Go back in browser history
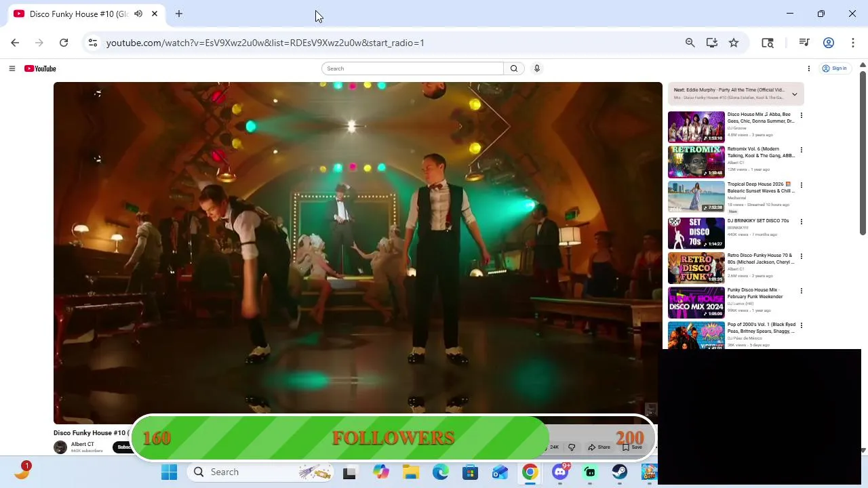The width and height of the screenshot is (868, 488). coord(15,43)
